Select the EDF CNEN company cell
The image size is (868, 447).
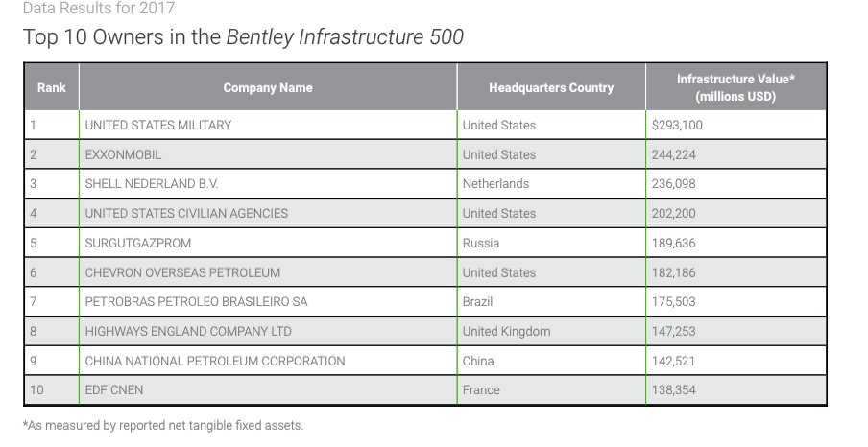pyautogui.click(x=114, y=390)
